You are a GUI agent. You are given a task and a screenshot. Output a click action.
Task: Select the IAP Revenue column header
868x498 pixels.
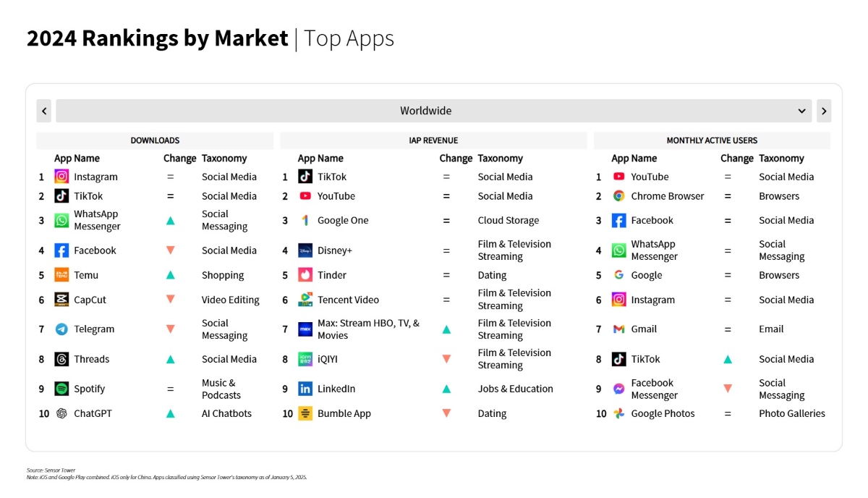click(x=433, y=140)
